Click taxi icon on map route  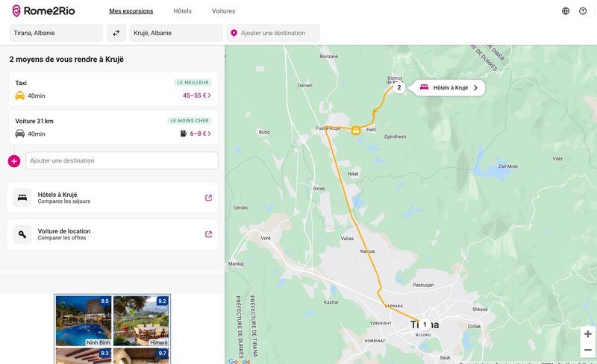[356, 131]
